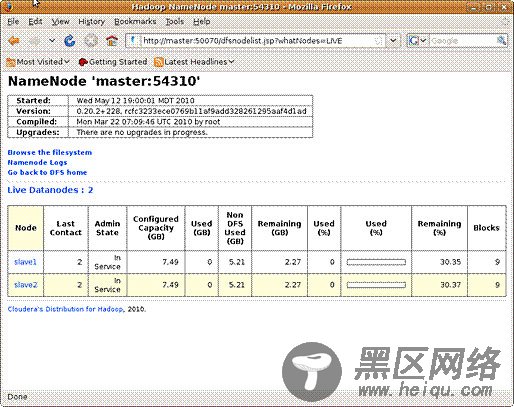Expand the URL bar history dropdown
The image size is (514, 407).
click(393, 41)
